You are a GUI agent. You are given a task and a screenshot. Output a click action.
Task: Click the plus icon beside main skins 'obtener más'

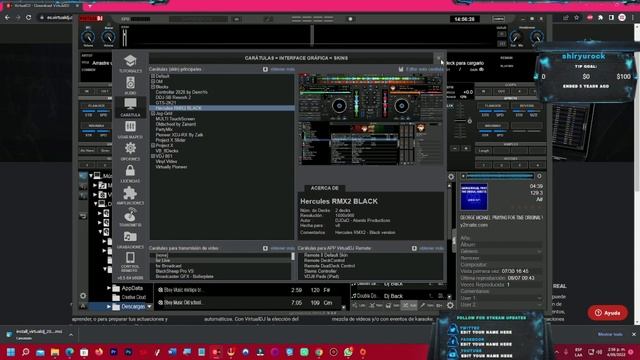[x=265, y=69]
